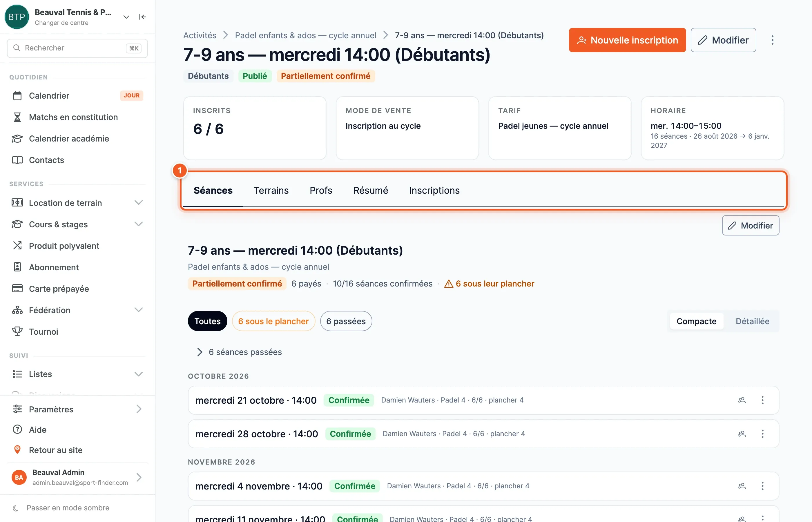
Task: Open Beauval Admin account menu
Action: 77,477
